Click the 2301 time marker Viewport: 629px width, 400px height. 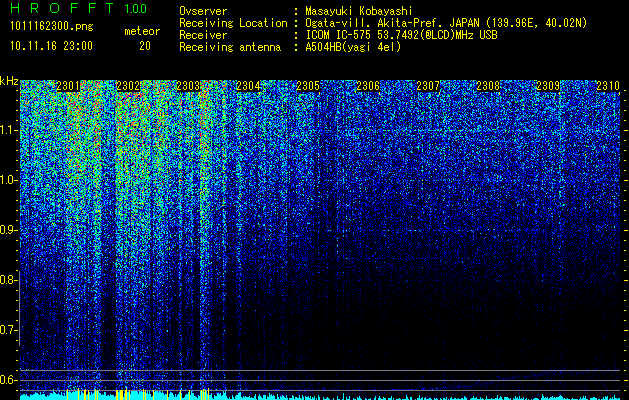pyautogui.click(x=68, y=86)
